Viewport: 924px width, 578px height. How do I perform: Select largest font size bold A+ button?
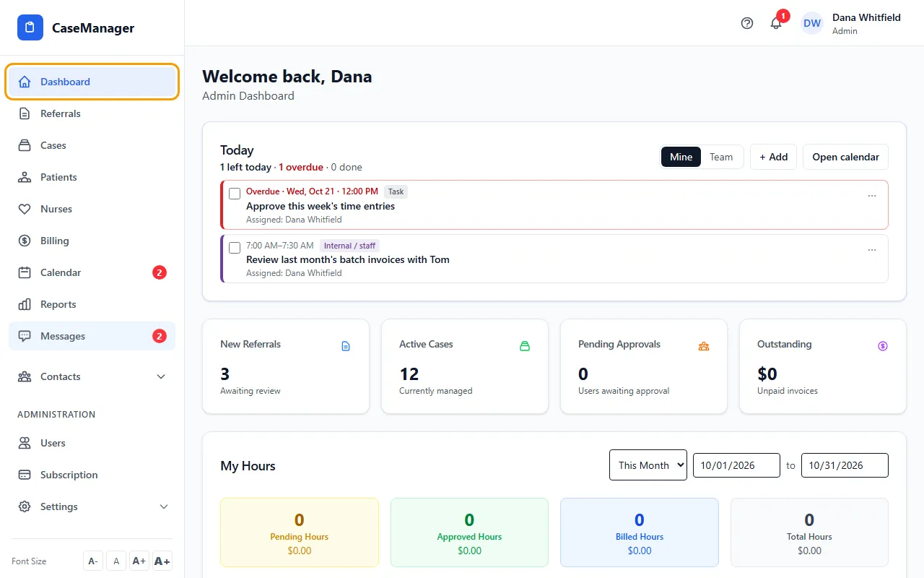[162, 561]
